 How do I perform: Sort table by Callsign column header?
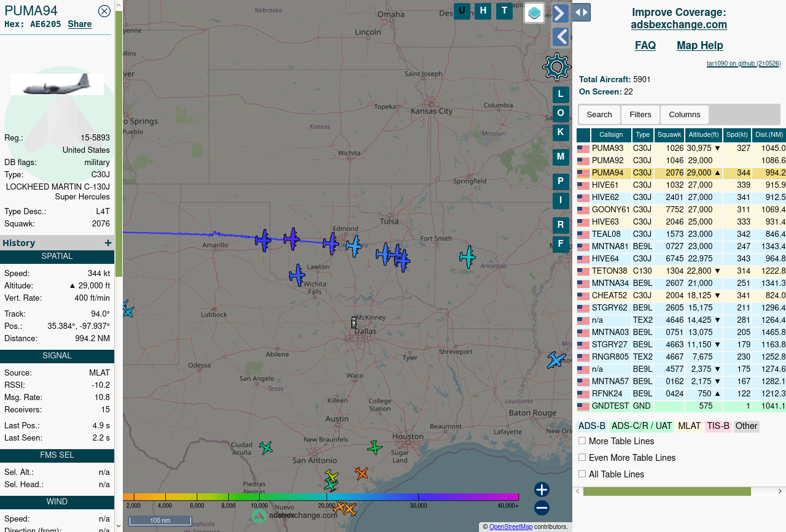coord(611,135)
